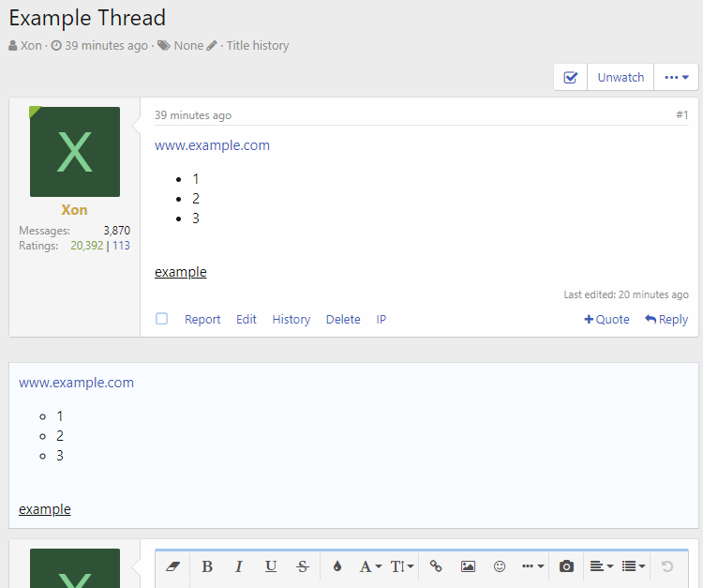Open the smilies emoji picker
703x588 pixels.
(x=500, y=566)
